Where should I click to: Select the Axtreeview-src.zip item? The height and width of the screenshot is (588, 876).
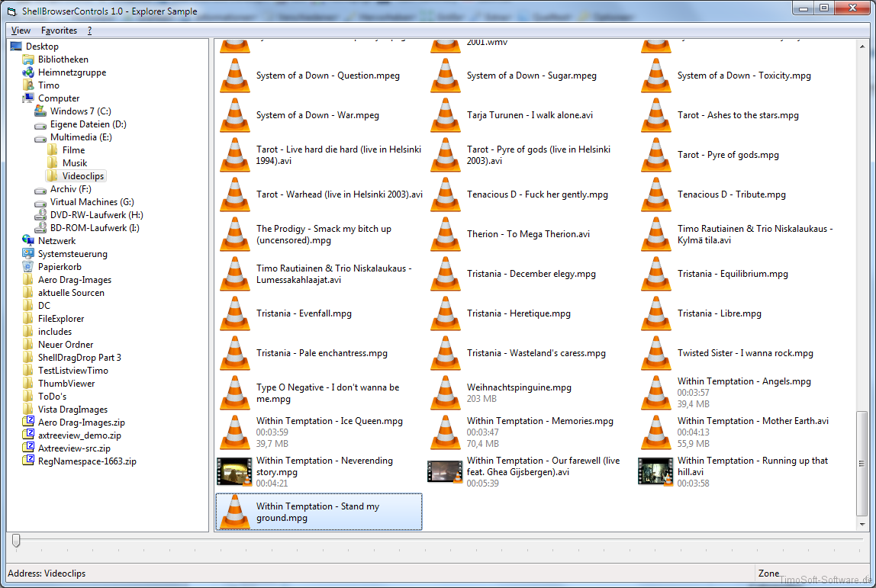[74, 448]
